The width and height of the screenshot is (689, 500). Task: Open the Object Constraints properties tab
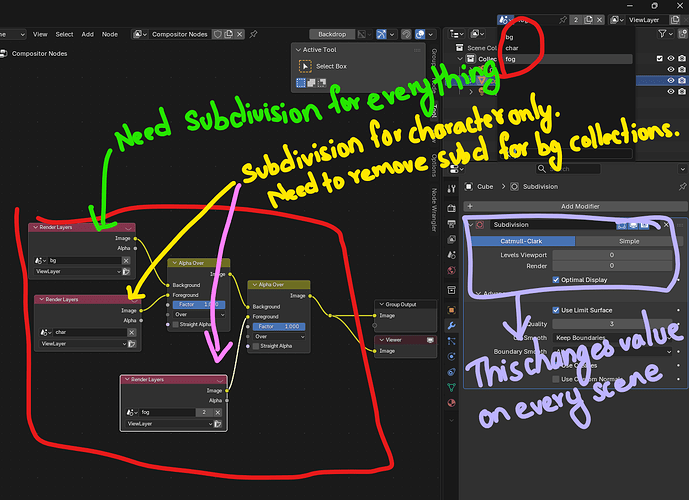451,372
